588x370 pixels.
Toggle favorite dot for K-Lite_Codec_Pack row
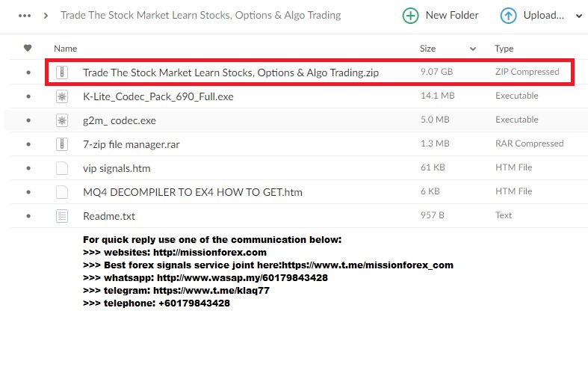(28, 96)
